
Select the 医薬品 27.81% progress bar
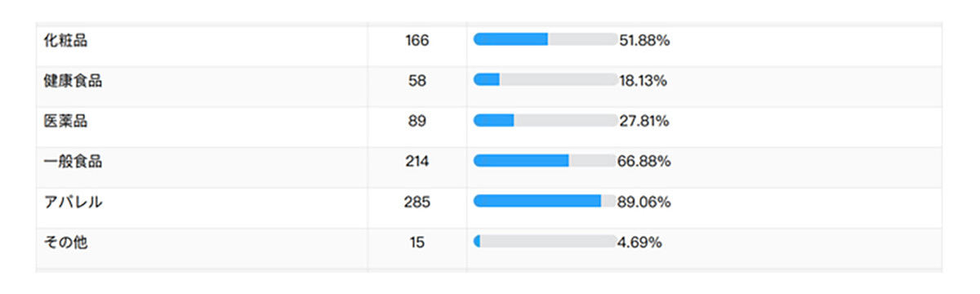click(545, 120)
